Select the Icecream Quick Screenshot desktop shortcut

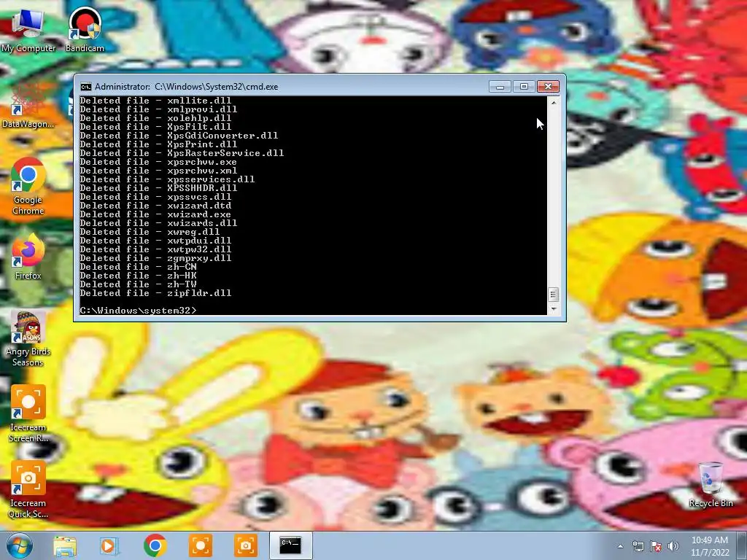28,489
